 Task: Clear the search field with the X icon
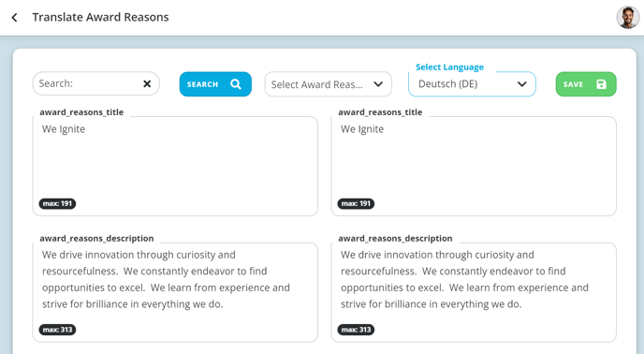[x=147, y=84]
